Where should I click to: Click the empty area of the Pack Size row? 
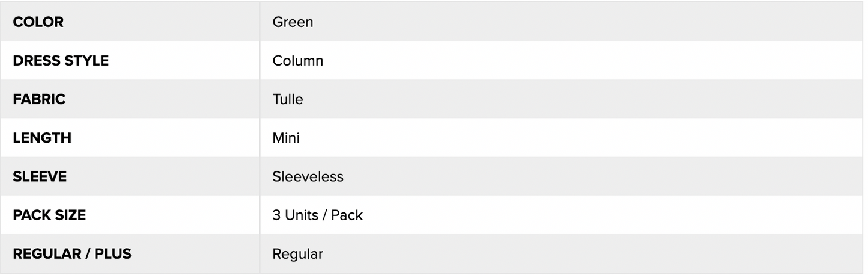pyautogui.click(x=613, y=215)
